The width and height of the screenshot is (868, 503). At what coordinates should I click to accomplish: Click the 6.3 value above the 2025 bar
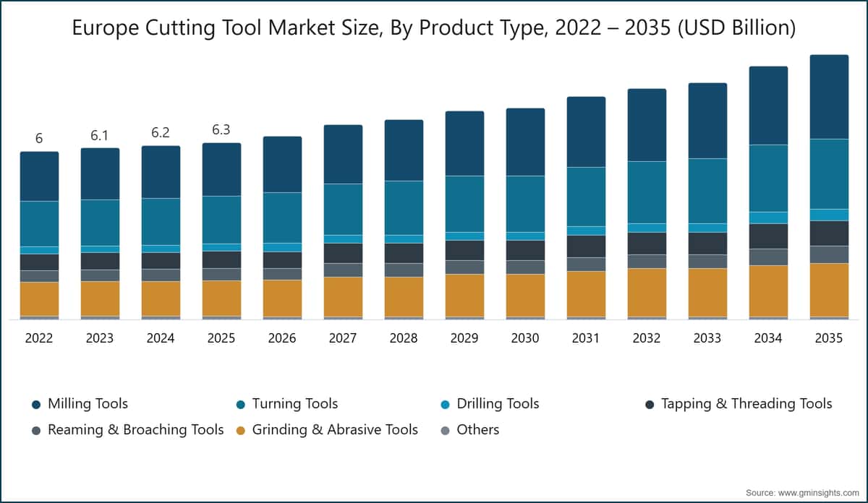tap(221, 130)
